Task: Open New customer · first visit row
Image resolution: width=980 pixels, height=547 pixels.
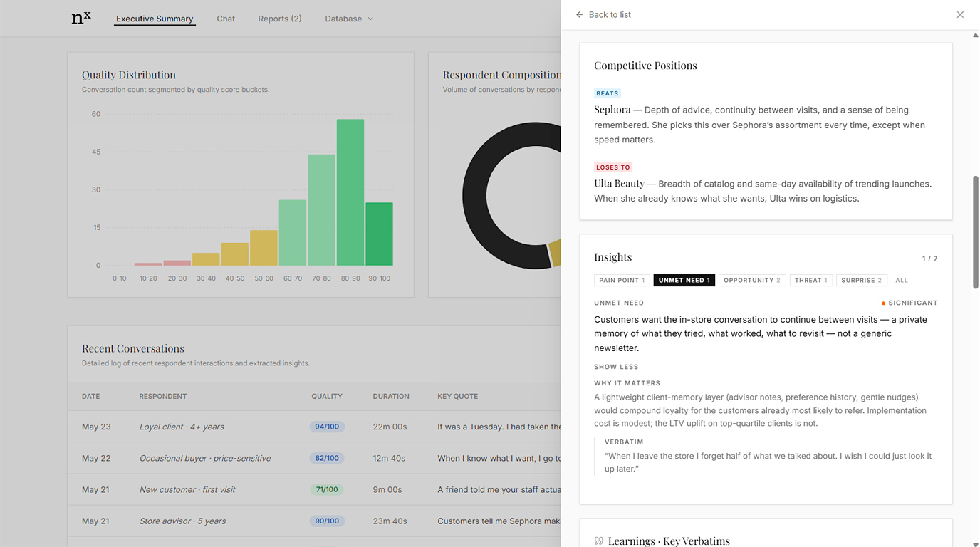Action: pyautogui.click(x=314, y=489)
